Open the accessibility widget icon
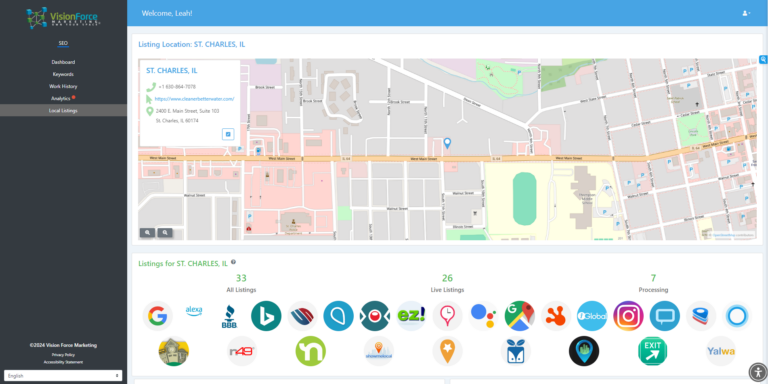This screenshot has width=768, height=384. click(x=757, y=372)
